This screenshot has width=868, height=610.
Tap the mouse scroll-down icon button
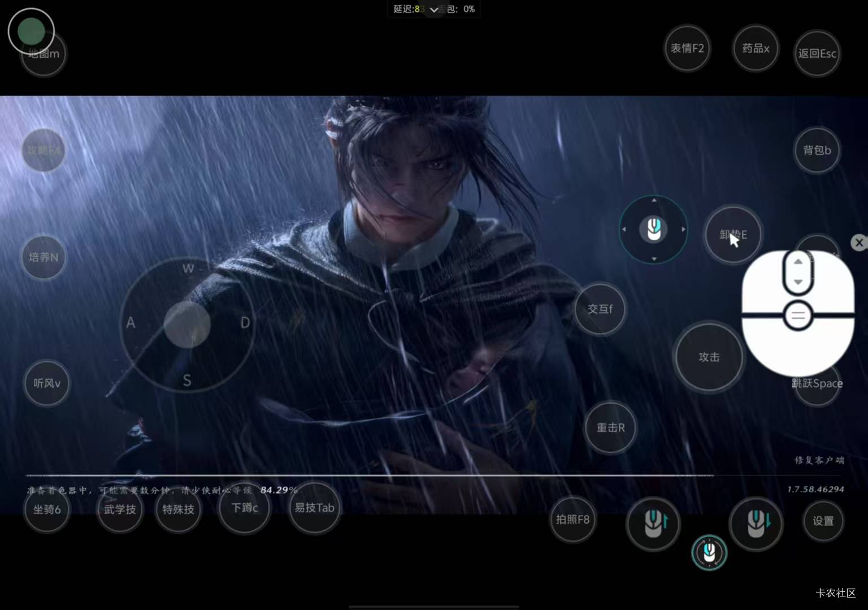click(x=756, y=524)
